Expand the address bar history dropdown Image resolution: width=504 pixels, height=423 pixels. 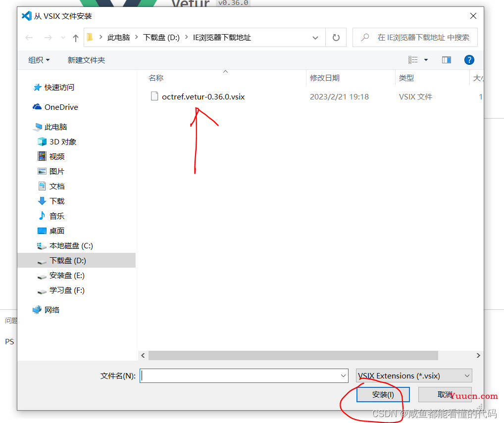315,38
